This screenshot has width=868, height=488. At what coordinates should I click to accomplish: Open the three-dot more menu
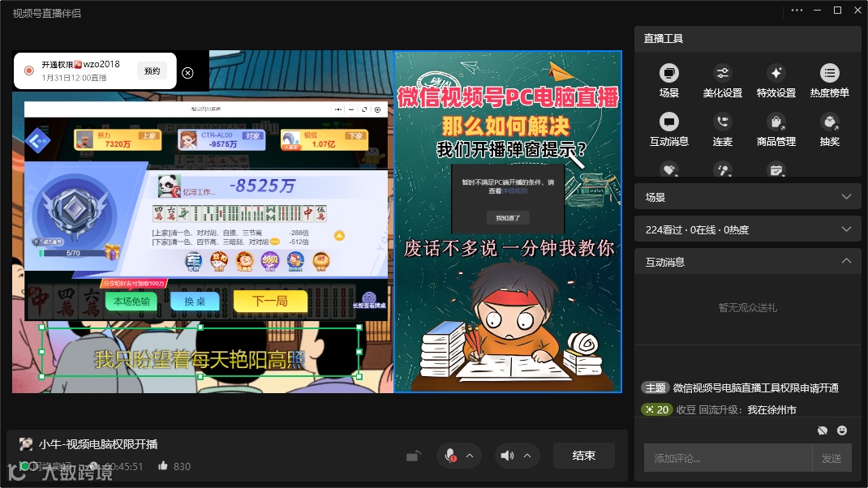coord(797,11)
